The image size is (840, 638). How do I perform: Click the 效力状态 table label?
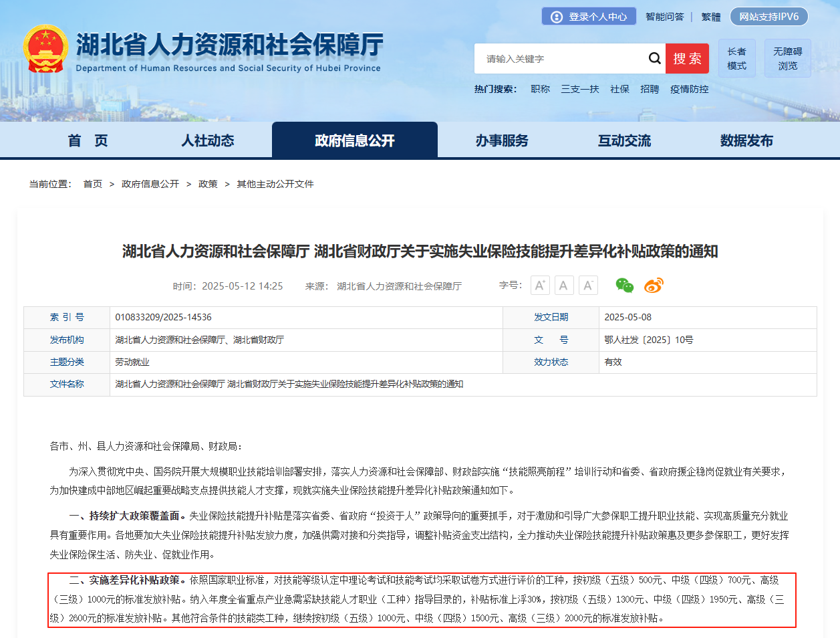tap(551, 362)
